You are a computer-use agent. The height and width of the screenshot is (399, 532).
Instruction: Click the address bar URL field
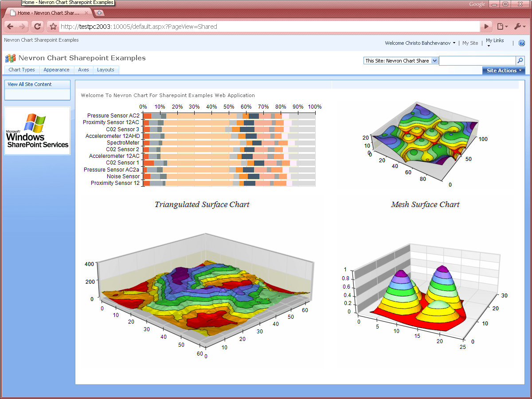(x=270, y=27)
